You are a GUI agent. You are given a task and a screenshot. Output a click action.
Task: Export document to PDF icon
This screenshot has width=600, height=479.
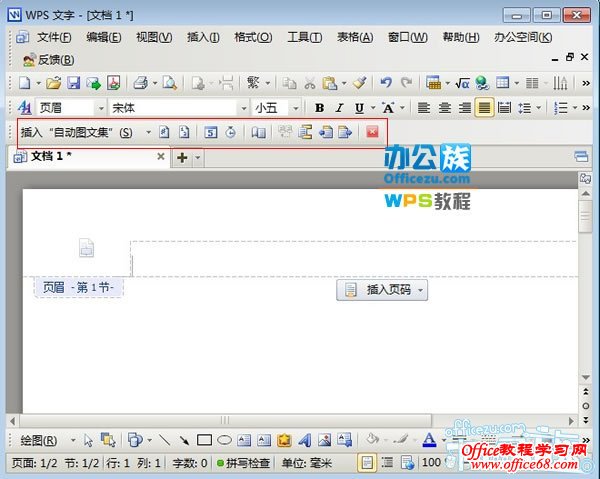[113, 83]
